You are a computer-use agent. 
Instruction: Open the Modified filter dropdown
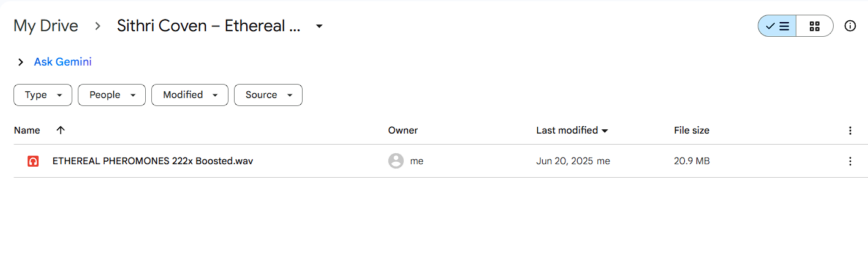(190, 95)
